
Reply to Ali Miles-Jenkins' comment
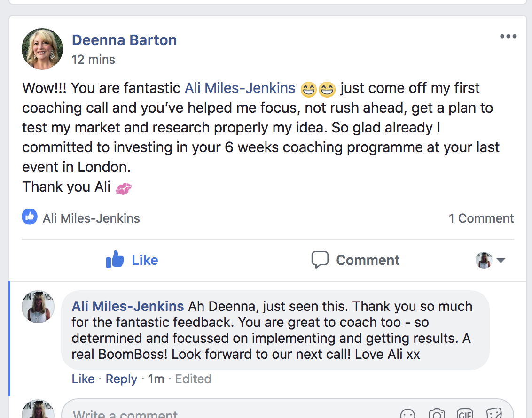pyautogui.click(x=121, y=379)
